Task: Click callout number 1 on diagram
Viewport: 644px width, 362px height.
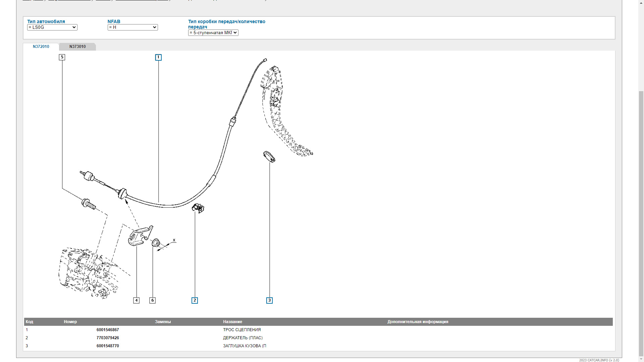Action: point(158,57)
